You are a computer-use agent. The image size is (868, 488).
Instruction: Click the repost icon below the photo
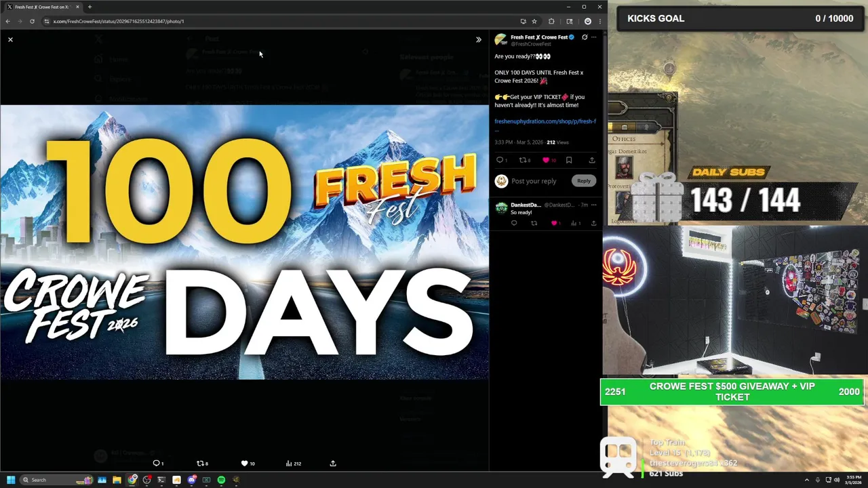201,464
